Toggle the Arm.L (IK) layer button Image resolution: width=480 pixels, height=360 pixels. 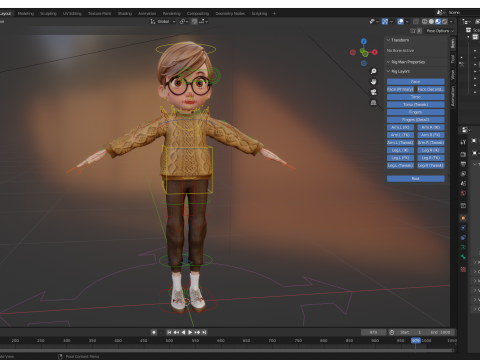click(x=400, y=127)
